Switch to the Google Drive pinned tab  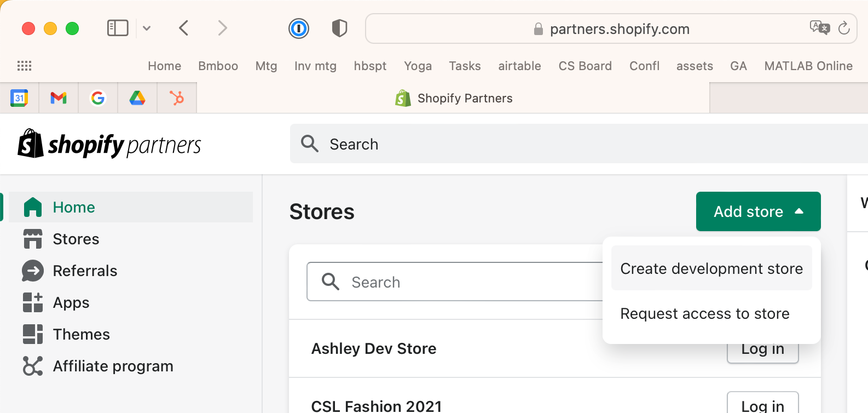(137, 98)
